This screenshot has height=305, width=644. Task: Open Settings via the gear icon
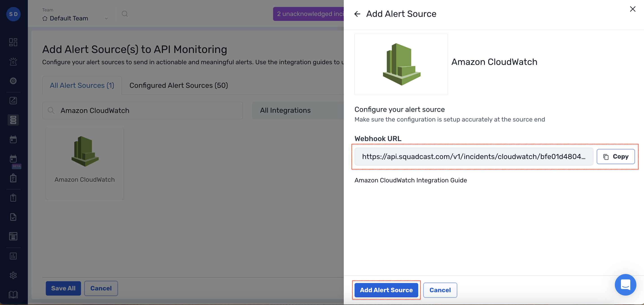coord(13,275)
